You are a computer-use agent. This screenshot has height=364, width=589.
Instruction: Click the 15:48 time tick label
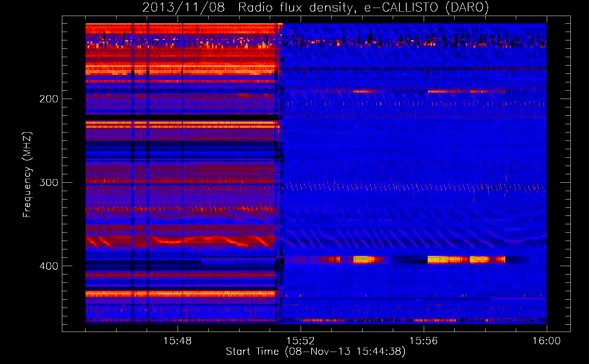[x=177, y=341]
